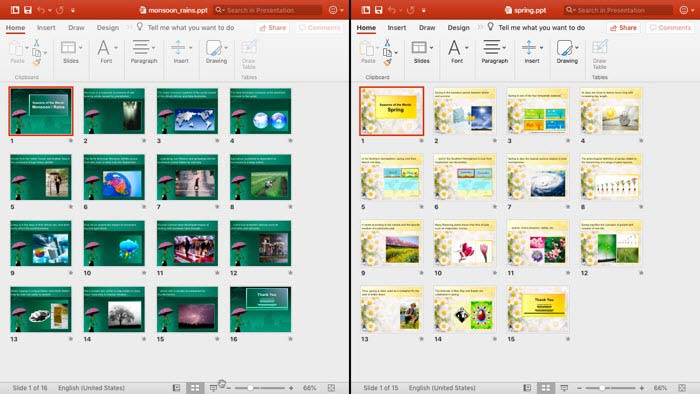Click 68% zoom level in monsoon window
The height and width of the screenshot is (394, 700).
pos(309,388)
